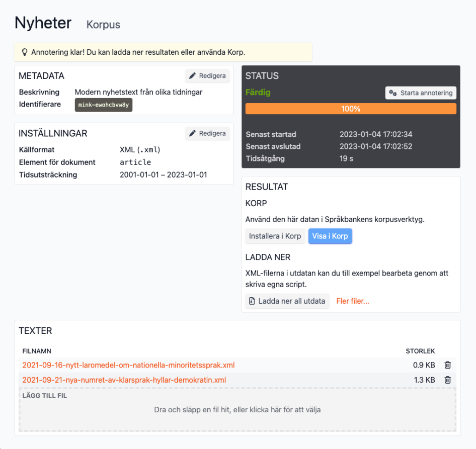Click Installera i Korp
Screen dimensions: 476x449
[x=275, y=236]
